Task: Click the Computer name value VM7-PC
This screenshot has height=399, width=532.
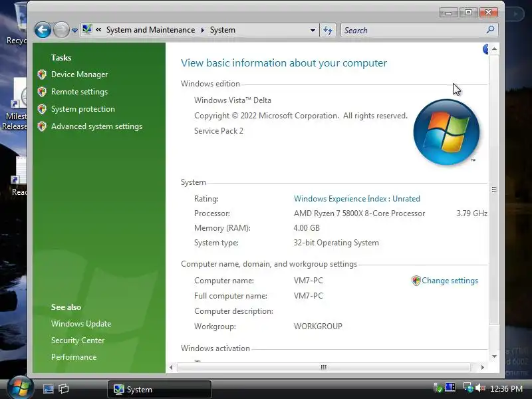Action: (309, 281)
